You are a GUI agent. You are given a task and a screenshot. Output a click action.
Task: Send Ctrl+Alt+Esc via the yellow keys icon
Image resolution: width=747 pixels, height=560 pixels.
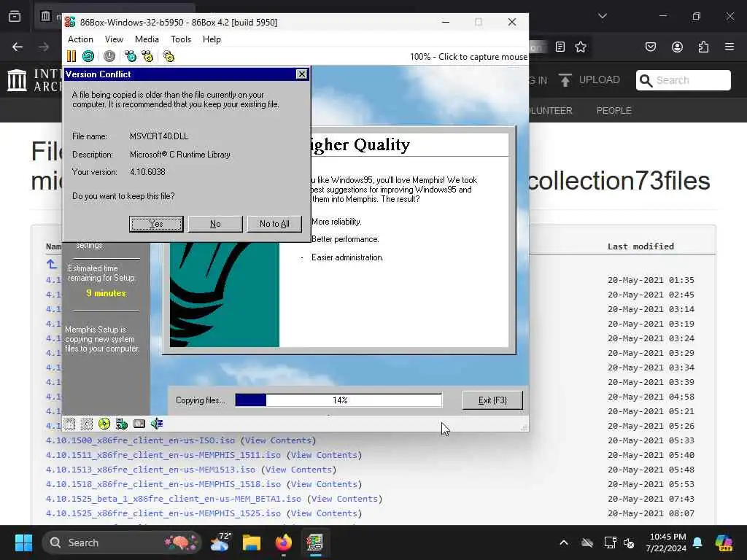click(147, 56)
